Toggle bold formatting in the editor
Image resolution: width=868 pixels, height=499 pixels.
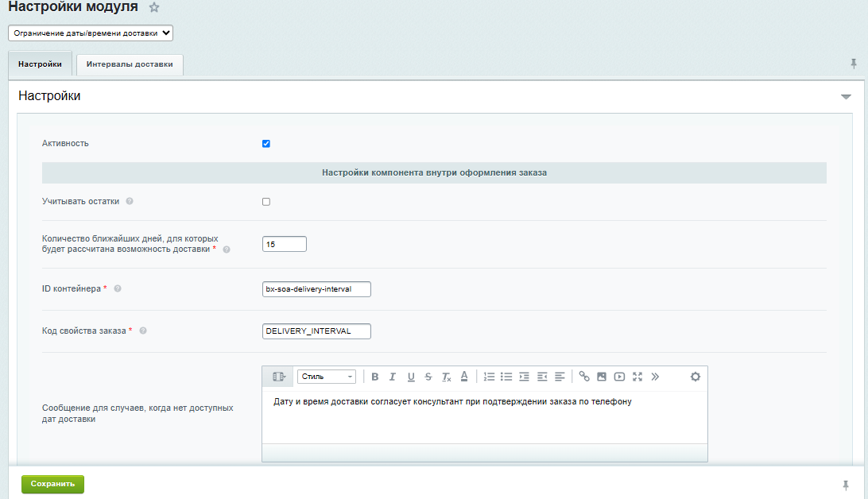(375, 377)
